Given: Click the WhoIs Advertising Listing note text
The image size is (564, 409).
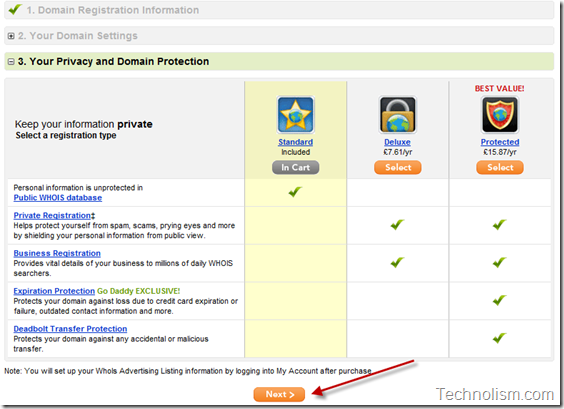Looking at the screenshot, I should tap(188, 371).
